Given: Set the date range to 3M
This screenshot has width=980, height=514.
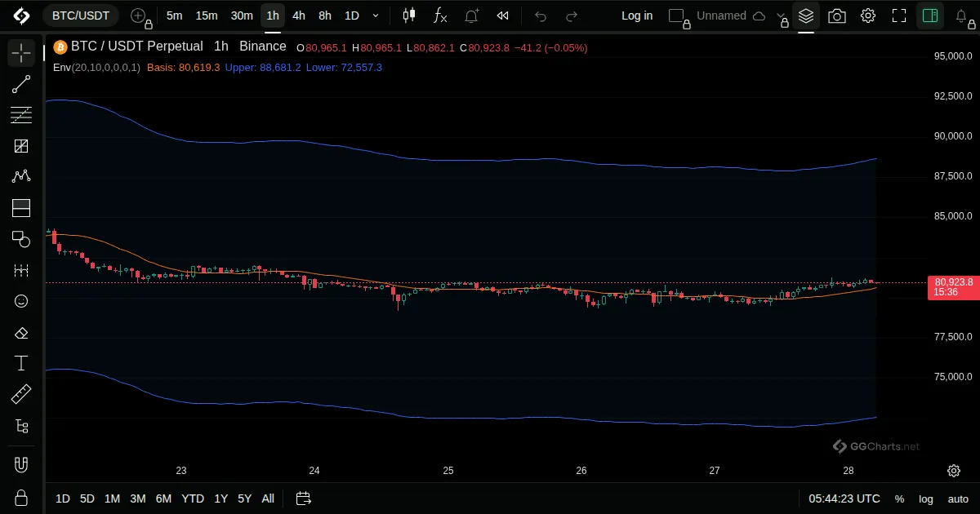Looking at the screenshot, I should [138, 498].
